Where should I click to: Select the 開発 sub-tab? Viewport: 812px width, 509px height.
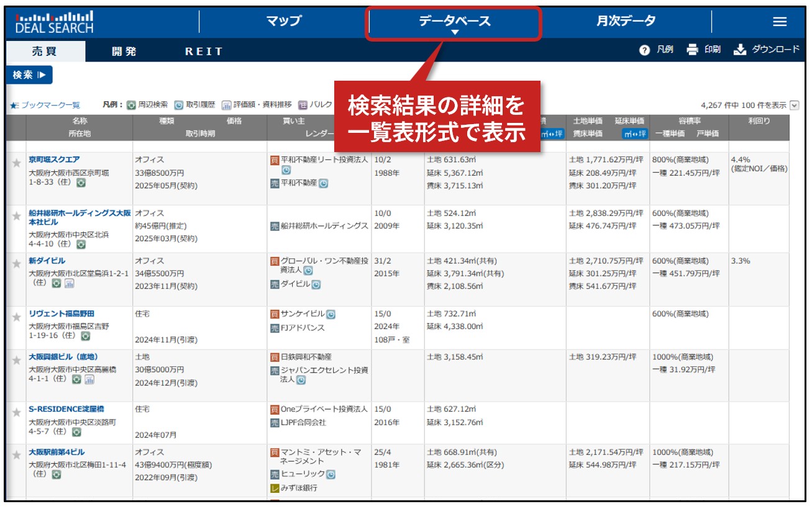click(124, 51)
